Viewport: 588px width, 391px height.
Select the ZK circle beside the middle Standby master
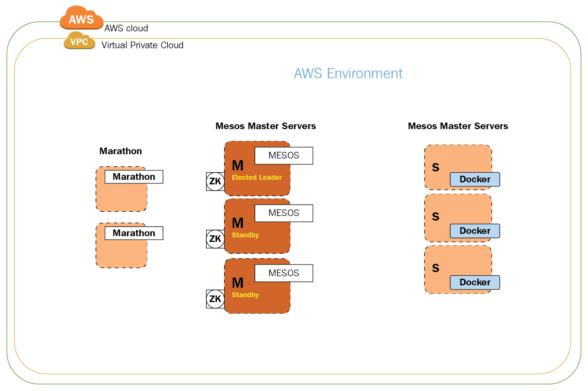(215, 239)
